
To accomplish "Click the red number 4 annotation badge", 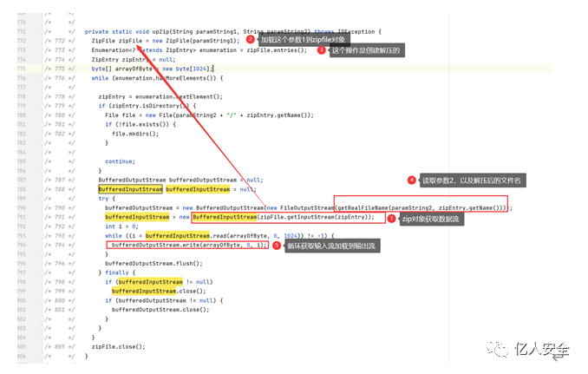I will click(411, 180).
